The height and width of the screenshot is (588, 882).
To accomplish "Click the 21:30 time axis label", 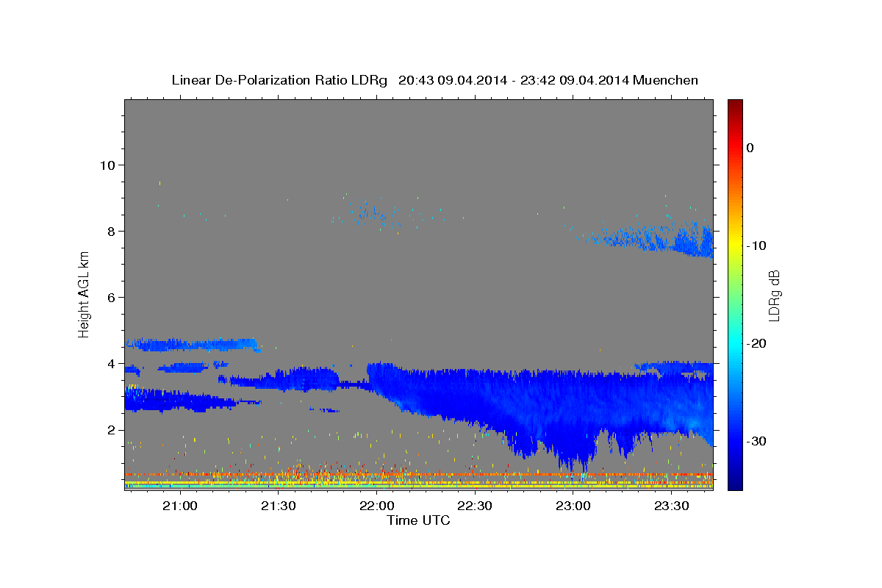I will pyautogui.click(x=278, y=506).
